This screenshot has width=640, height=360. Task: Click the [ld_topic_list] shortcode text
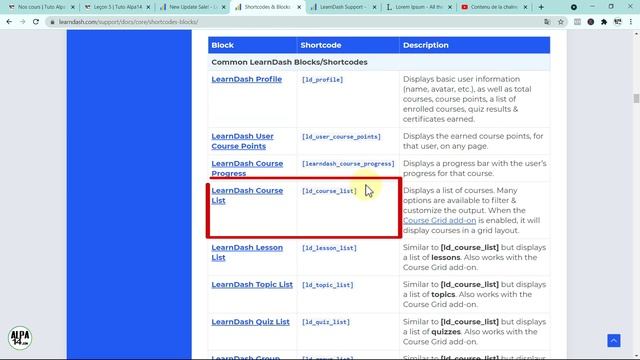click(x=327, y=285)
